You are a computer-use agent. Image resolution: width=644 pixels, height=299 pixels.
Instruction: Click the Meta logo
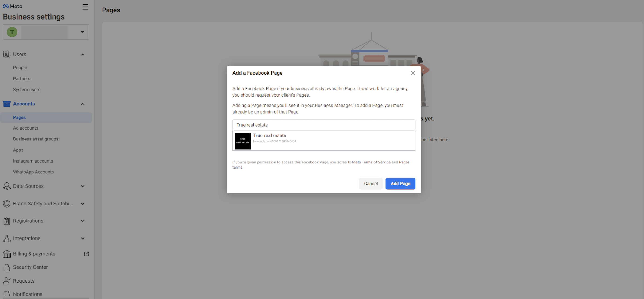pyautogui.click(x=13, y=6)
